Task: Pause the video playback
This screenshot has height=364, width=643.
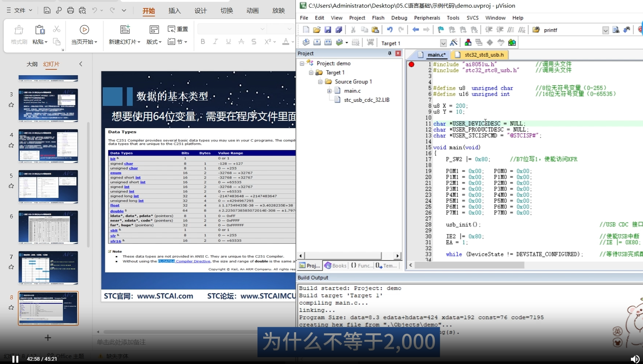Action: point(15,359)
